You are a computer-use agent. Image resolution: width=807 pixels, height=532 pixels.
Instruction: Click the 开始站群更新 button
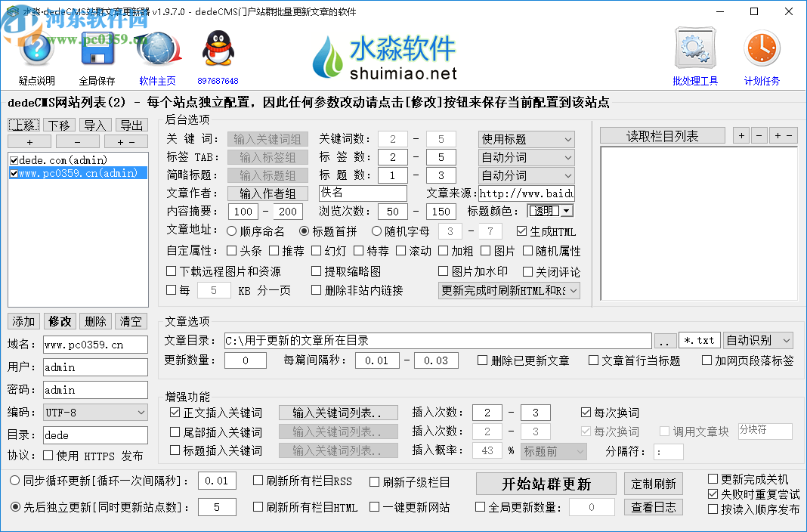pyautogui.click(x=546, y=484)
